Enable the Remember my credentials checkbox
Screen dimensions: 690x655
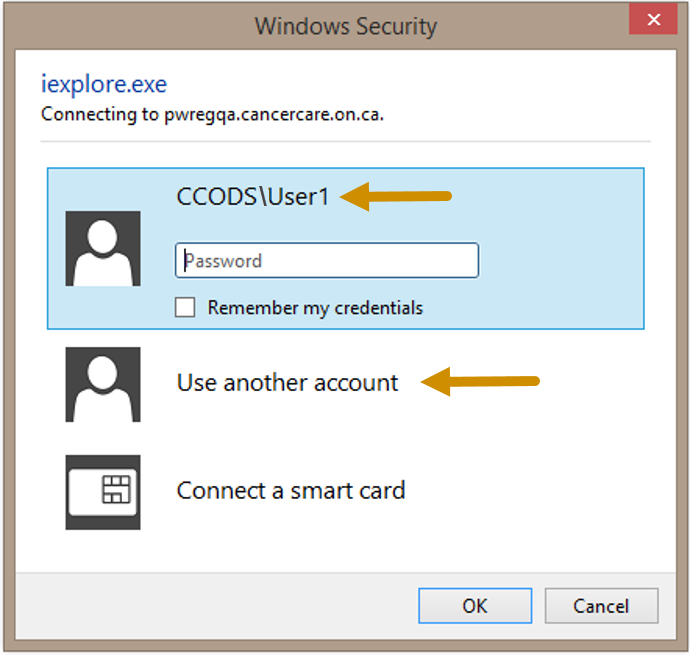pos(185,307)
